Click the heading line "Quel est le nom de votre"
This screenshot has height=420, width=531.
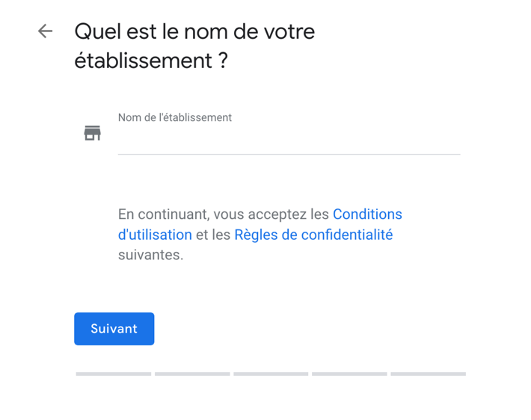tap(194, 32)
